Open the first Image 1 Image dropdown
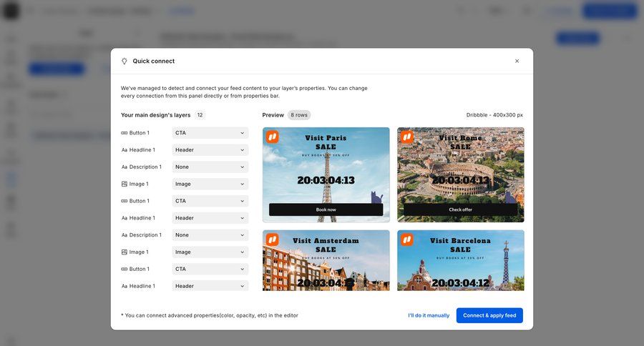This screenshot has height=346, width=644. [210, 184]
